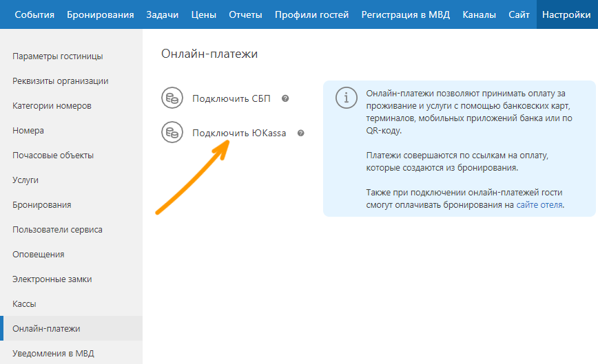The width and height of the screenshot is (598, 364).
Task: Follow the сайте отеля link
Action: point(539,205)
